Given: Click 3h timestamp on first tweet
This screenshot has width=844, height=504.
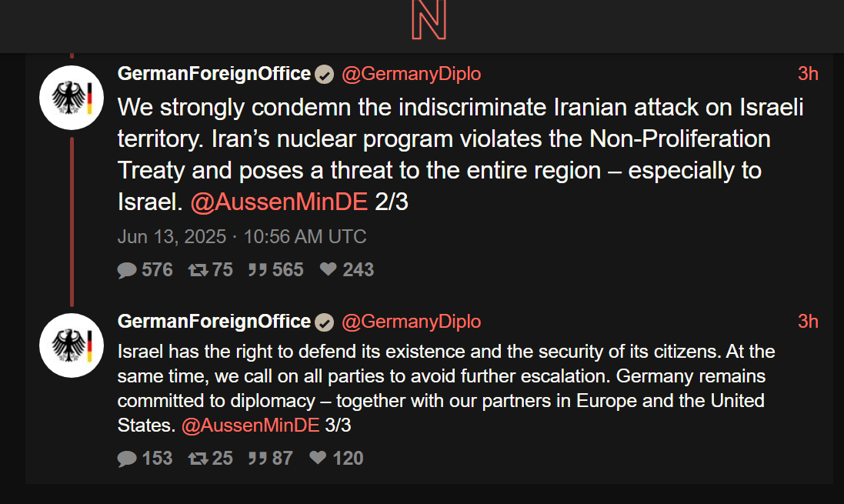Looking at the screenshot, I should [x=808, y=74].
